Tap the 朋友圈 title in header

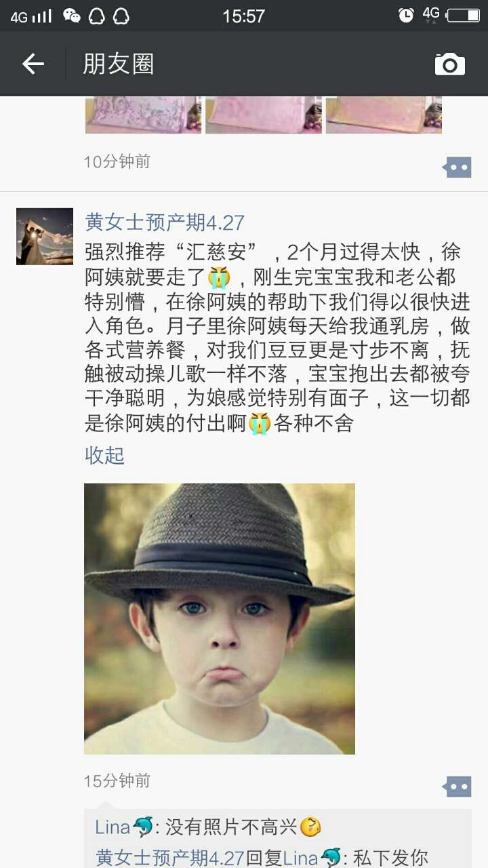point(119,64)
